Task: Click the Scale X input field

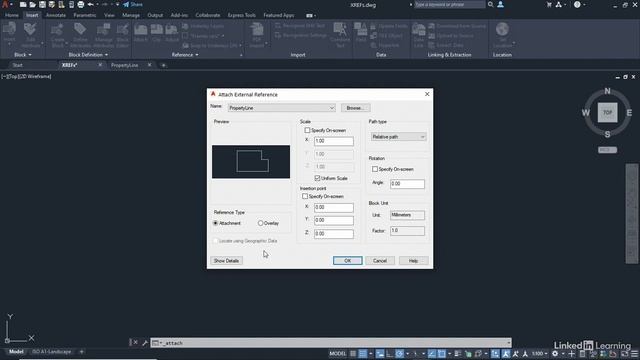Action: point(333,141)
